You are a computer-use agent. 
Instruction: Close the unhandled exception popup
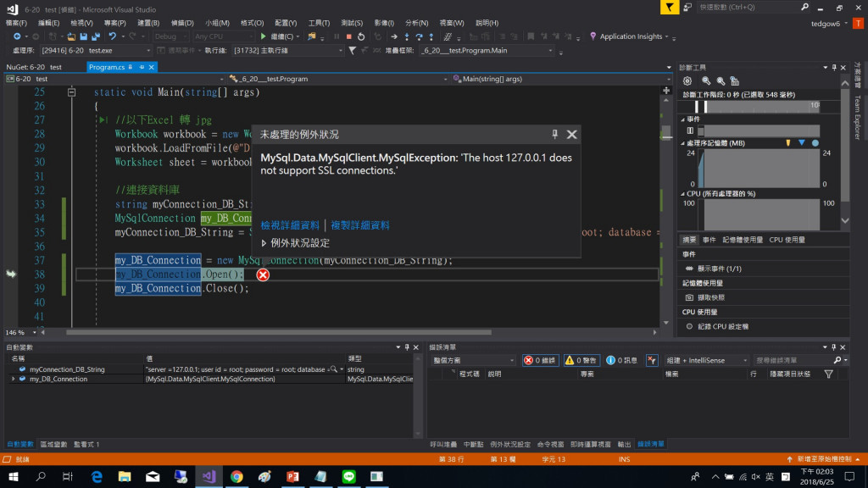click(572, 135)
